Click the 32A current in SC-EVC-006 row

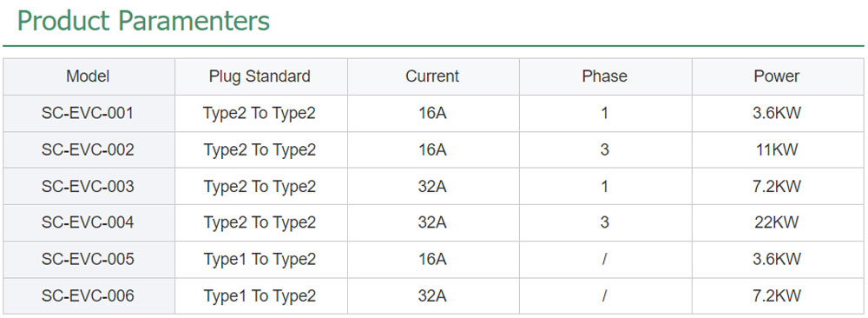tap(432, 295)
